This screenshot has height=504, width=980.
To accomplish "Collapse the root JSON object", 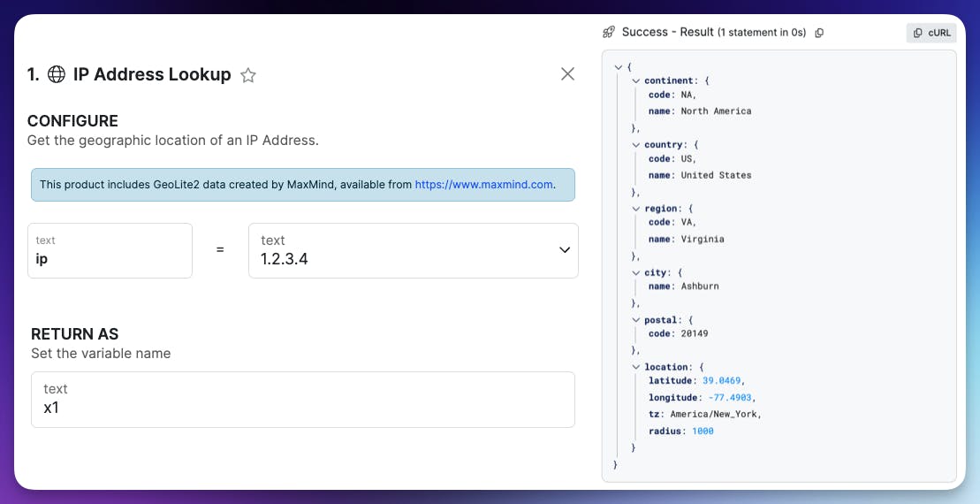I will pyautogui.click(x=619, y=67).
